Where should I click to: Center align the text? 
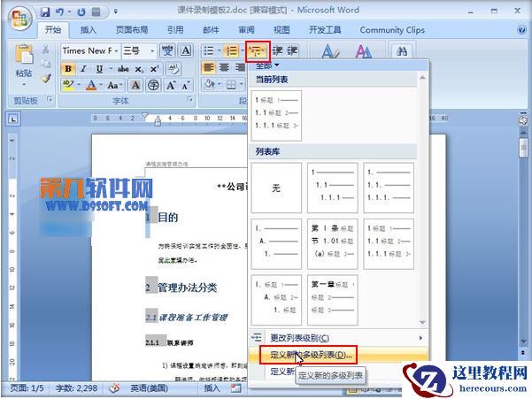(x=224, y=67)
